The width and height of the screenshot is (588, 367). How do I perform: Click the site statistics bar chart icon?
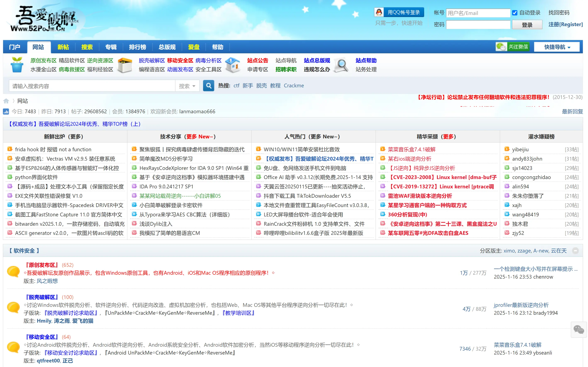pos(6,112)
